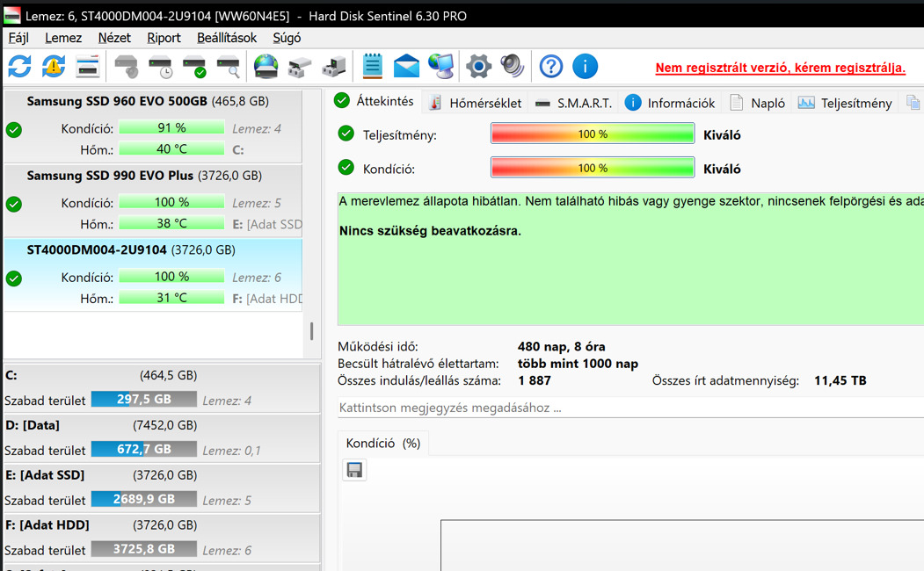The image size is (924, 571).
Task: Click the green check next to Kondíció in overview
Action: tap(346, 168)
